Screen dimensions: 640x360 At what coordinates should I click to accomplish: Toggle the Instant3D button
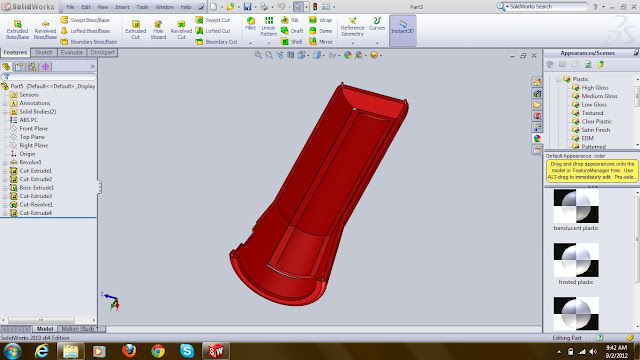(403, 27)
